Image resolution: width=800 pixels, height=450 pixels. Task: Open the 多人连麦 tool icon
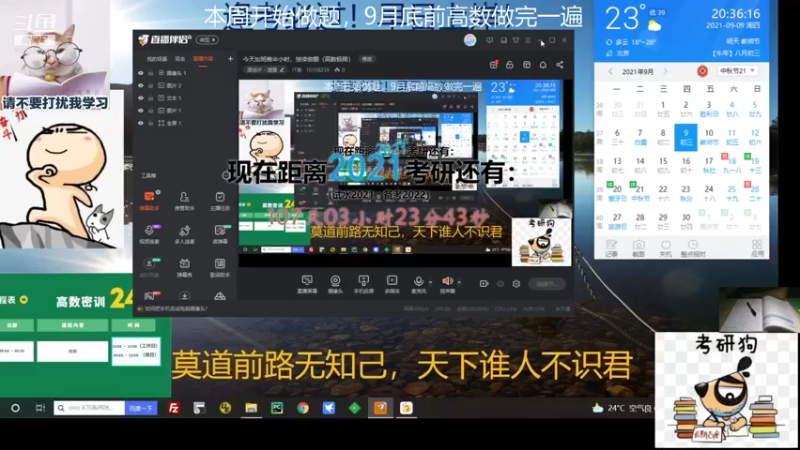pos(184,234)
